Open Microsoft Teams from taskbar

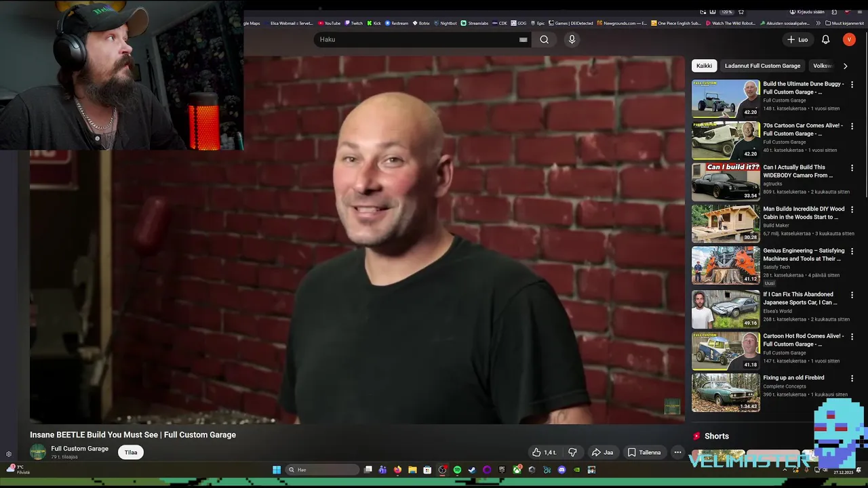pyautogui.click(x=382, y=470)
